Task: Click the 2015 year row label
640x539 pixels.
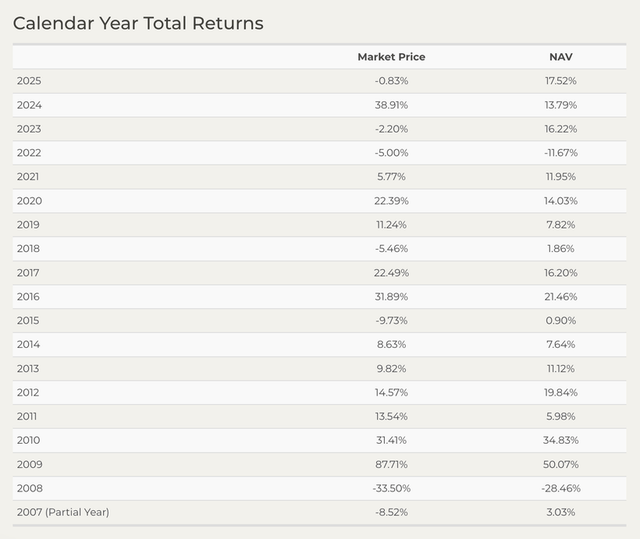Action: point(28,320)
